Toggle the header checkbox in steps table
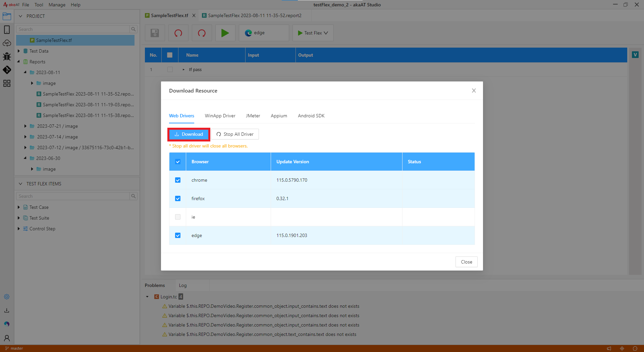Image resolution: width=644 pixels, height=352 pixels. pyautogui.click(x=170, y=55)
